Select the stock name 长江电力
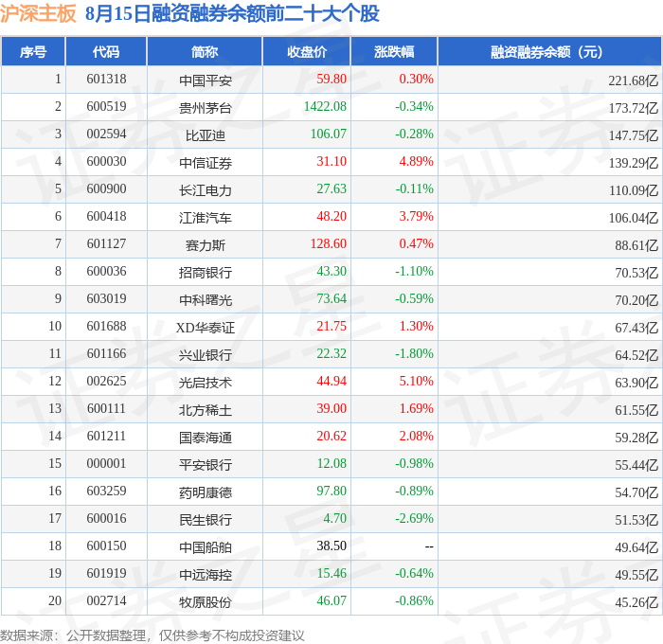Viewport: 663px width, 644px height. click(206, 190)
